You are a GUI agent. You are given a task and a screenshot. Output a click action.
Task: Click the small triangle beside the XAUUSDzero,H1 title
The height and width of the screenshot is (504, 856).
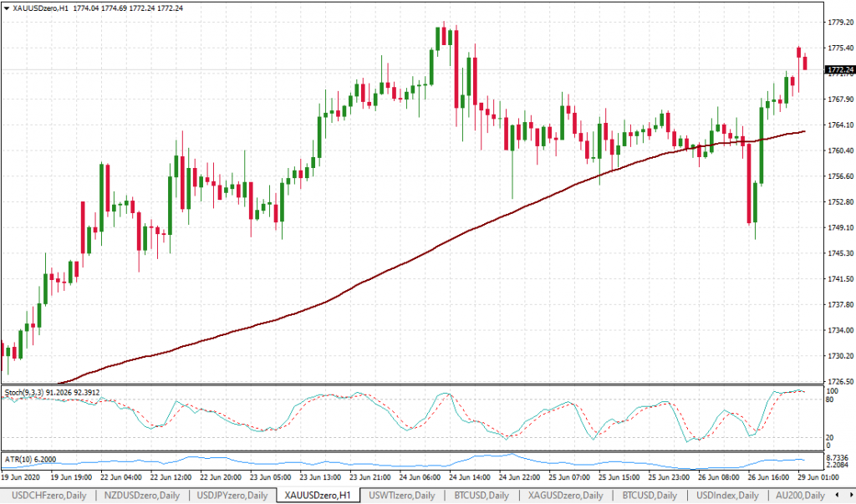[7, 8]
